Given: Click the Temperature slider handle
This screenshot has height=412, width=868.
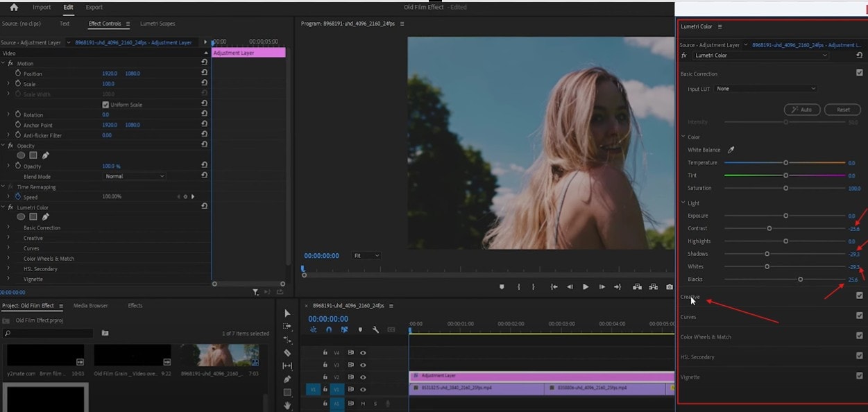Looking at the screenshot, I should [x=785, y=163].
